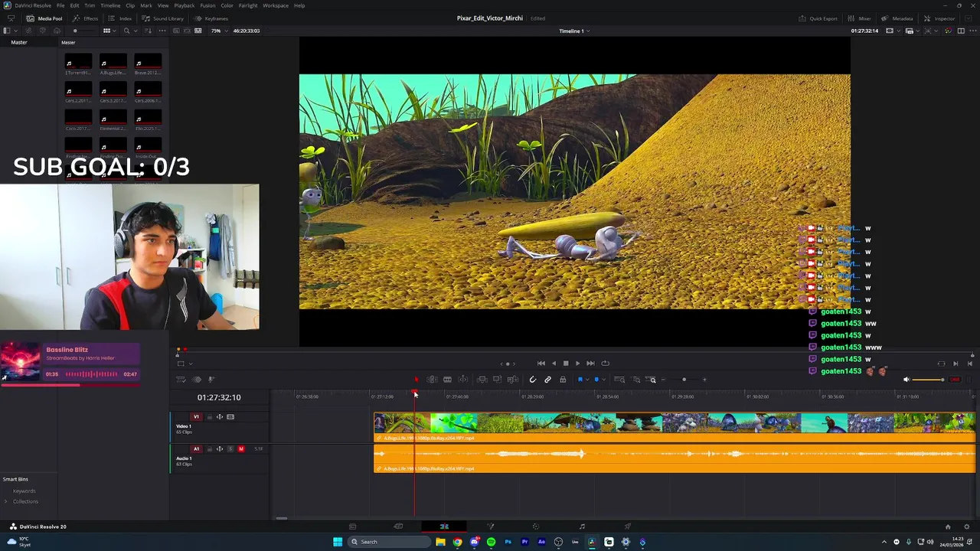Image resolution: width=980 pixels, height=551 pixels.
Task: Click the Insert clip tool
Action: [482, 380]
